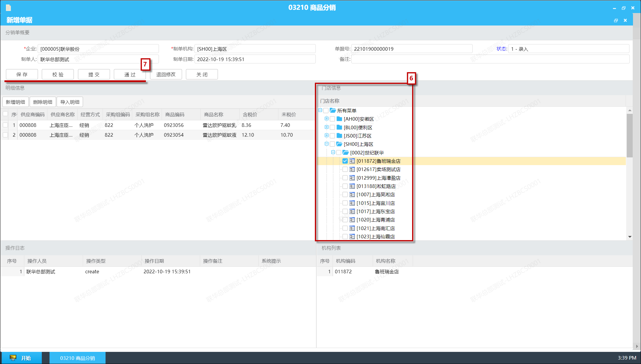The width and height of the screenshot is (641, 364).
Task: Switch to 03210 商品分销 taskbar tab
Action: click(77, 358)
